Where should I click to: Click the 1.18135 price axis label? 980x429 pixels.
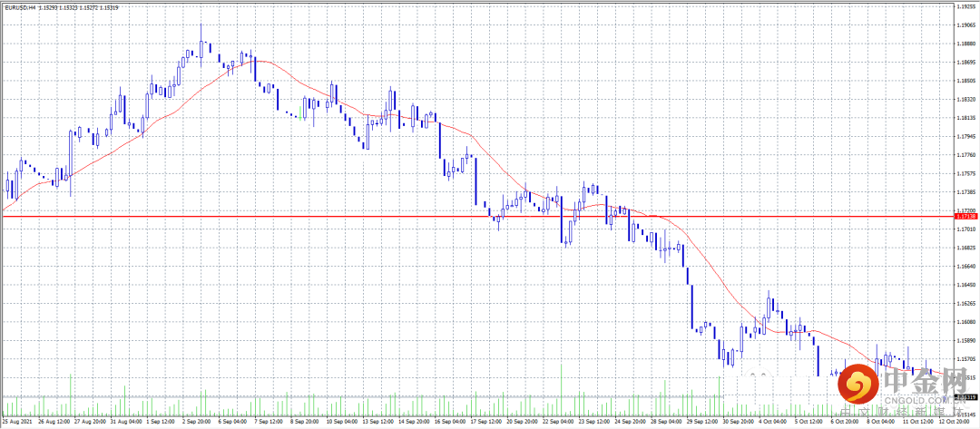(965, 117)
